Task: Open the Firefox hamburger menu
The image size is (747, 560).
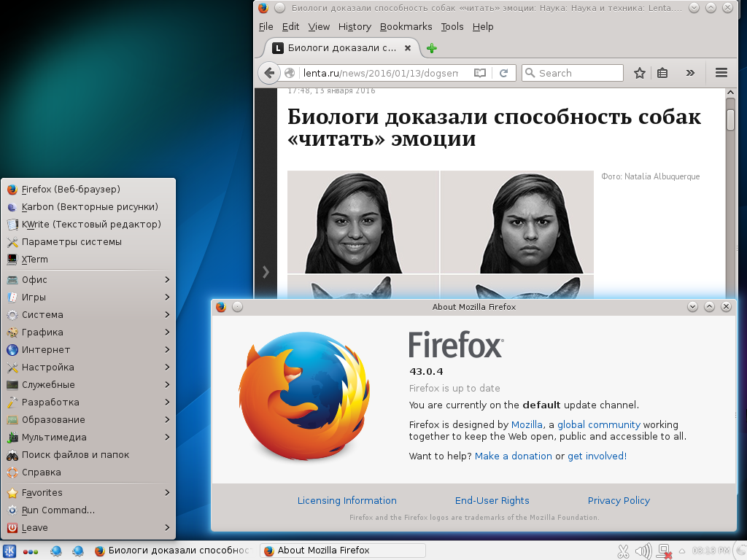Action: pyautogui.click(x=721, y=73)
